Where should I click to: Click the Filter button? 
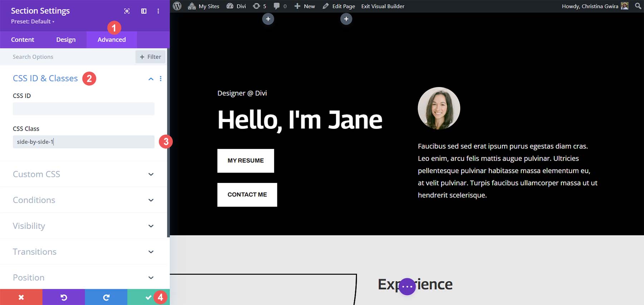click(150, 57)
